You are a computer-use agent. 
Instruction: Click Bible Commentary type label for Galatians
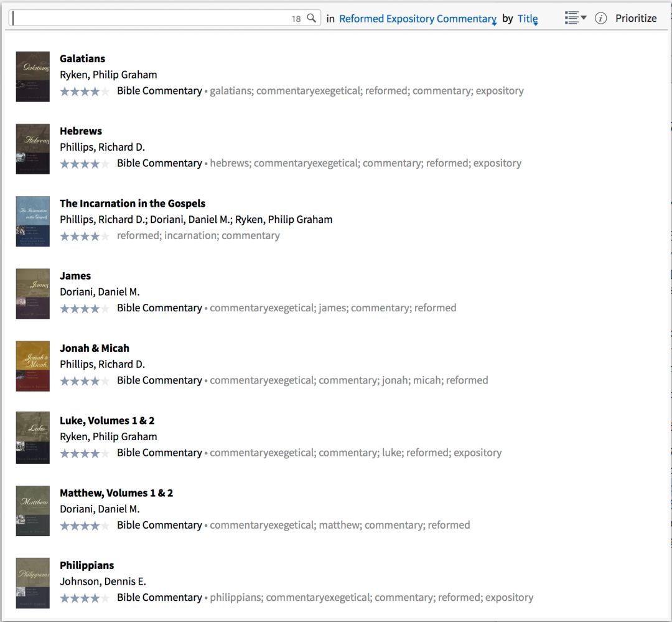tap(159, 91)
